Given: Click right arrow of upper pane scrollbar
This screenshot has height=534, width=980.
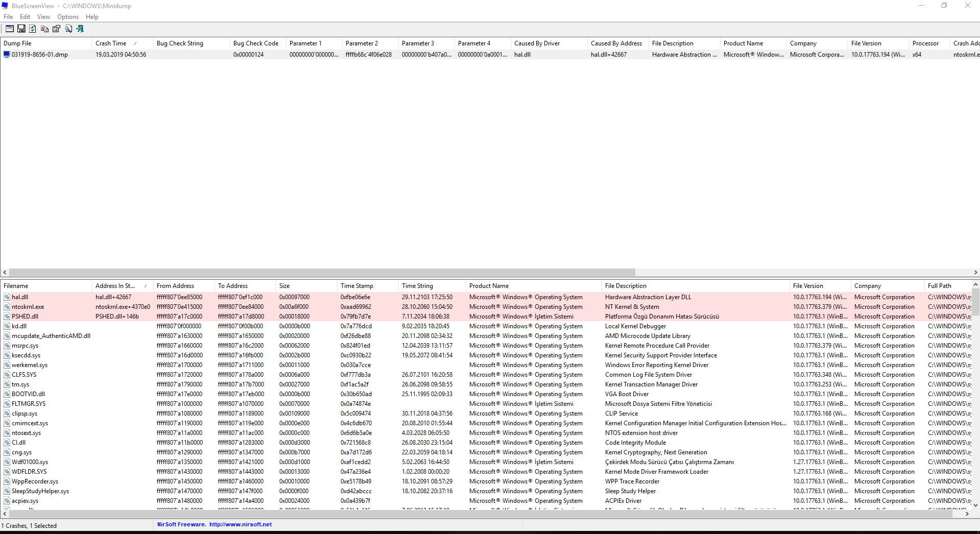Looking at the screenshot, I should [975, 273].
